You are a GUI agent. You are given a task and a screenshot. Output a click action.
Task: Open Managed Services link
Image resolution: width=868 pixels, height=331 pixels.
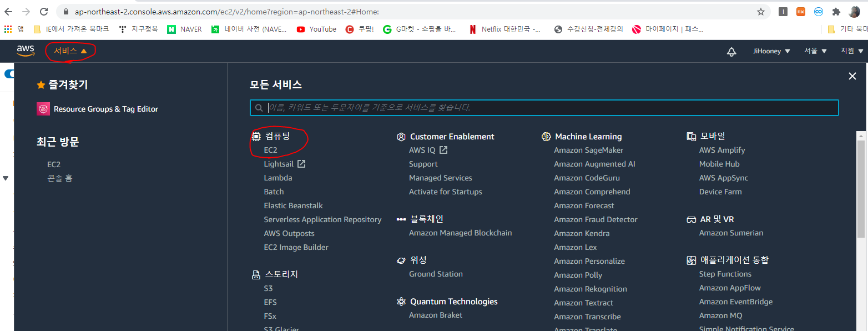pyautogui.click(x=441, y=178)
